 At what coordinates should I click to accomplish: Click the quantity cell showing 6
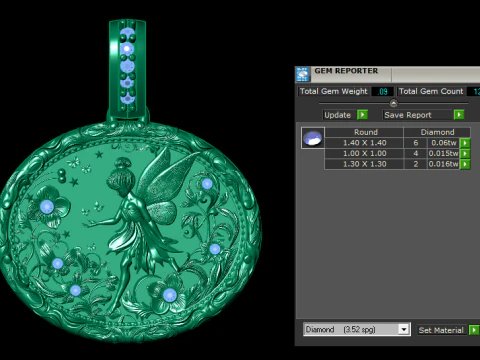(x=416, y=143)
